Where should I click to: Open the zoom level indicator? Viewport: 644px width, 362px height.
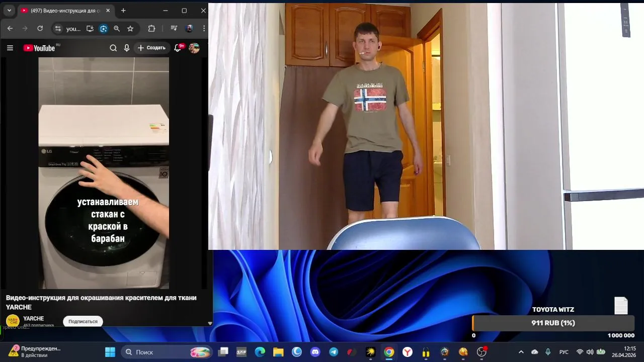(x=117, y=29)
